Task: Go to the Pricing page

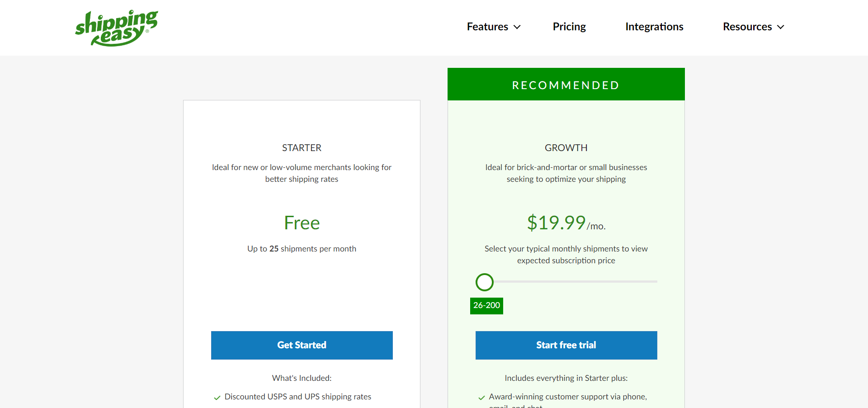Action: point(569,27)
